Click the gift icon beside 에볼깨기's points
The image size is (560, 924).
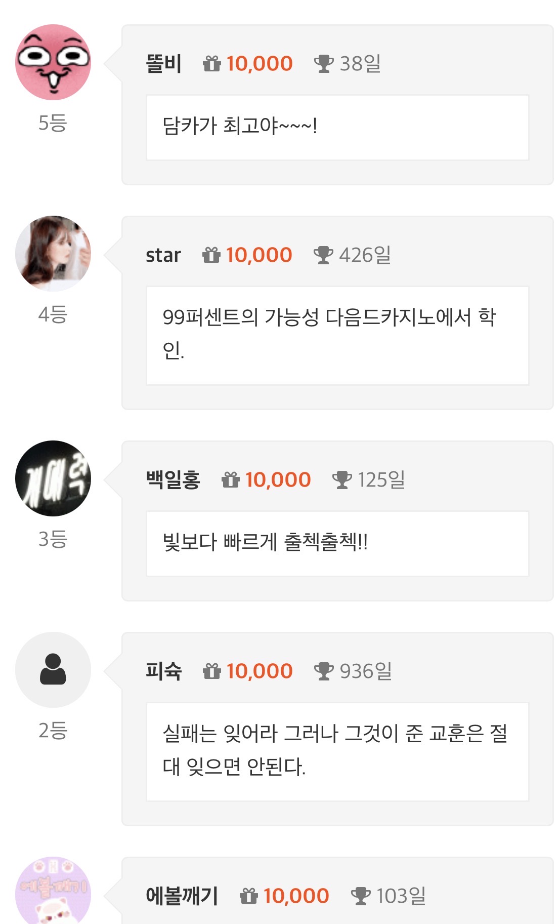tap(249, 896)
